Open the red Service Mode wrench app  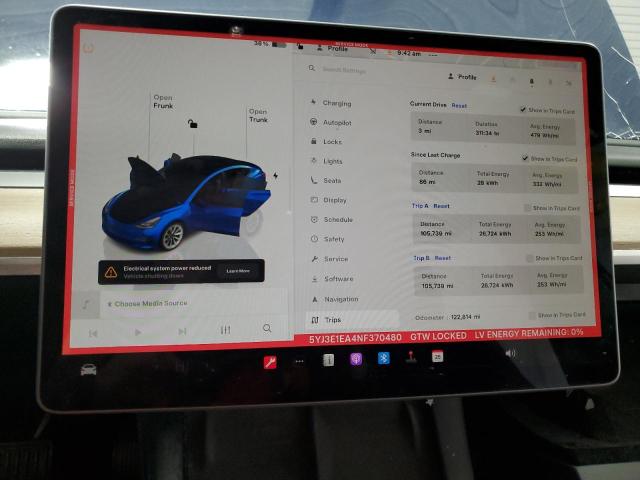point(270,362)
